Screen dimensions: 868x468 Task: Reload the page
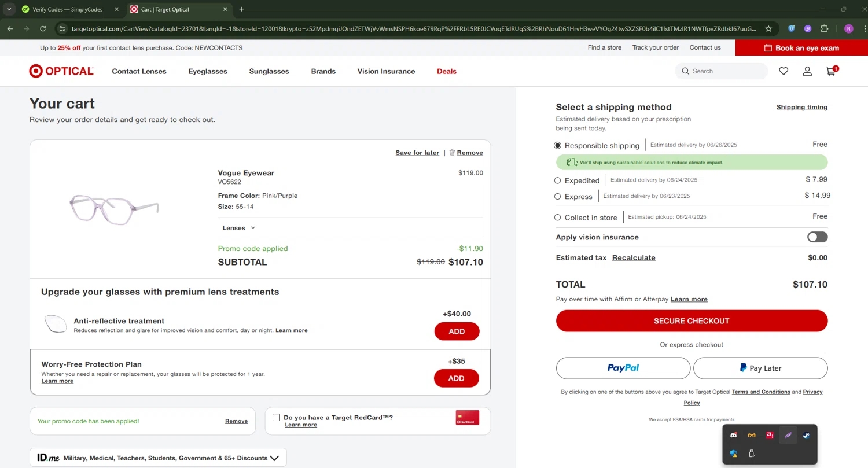click(x=43, y=28)
